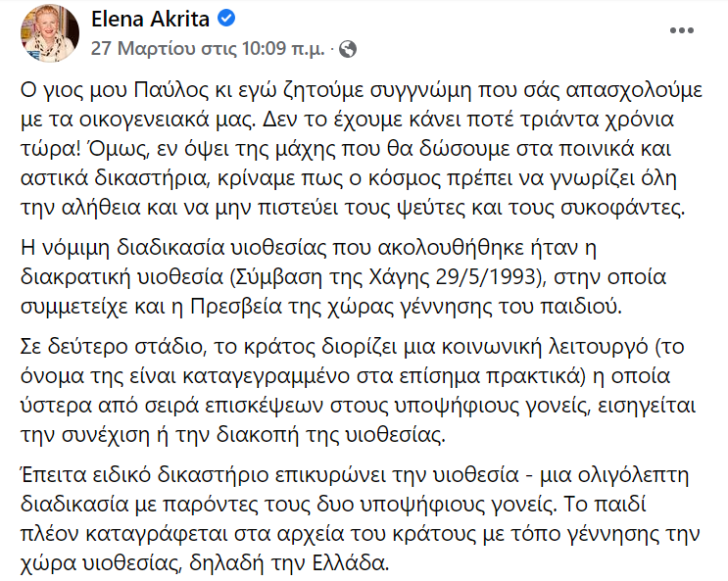Click the paragraph starting with Έπειτα ειδικό δικαστήριο

(360, 519)
